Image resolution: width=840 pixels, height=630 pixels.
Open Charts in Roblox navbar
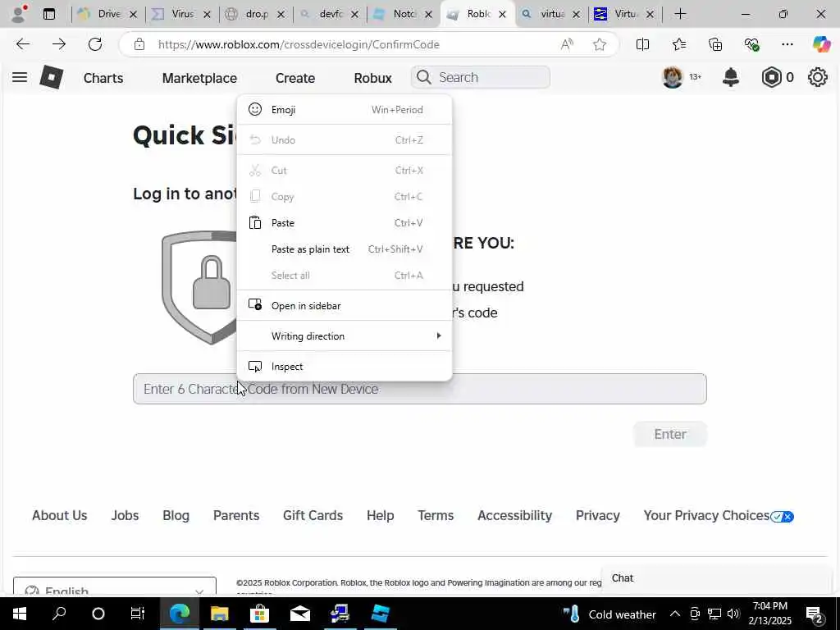[x=103, y=78]
